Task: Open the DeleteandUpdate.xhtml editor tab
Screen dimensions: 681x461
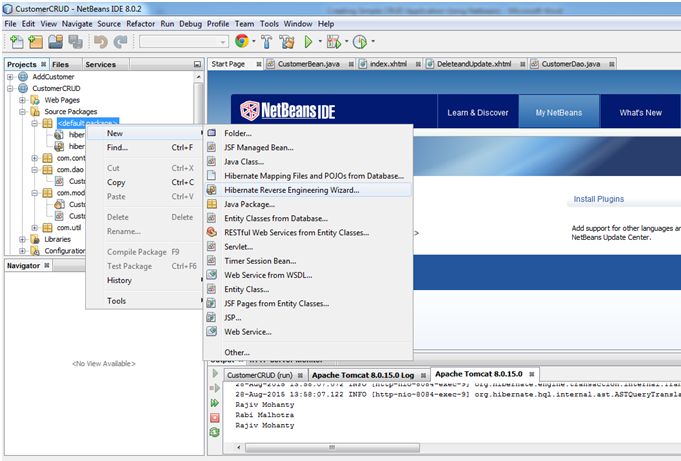Action: click(474, 64)
